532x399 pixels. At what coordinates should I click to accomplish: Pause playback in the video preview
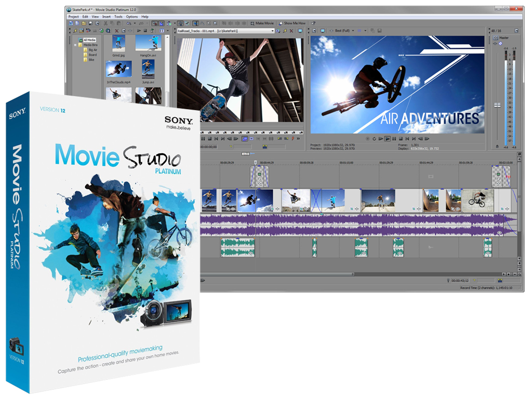point(394,139)
